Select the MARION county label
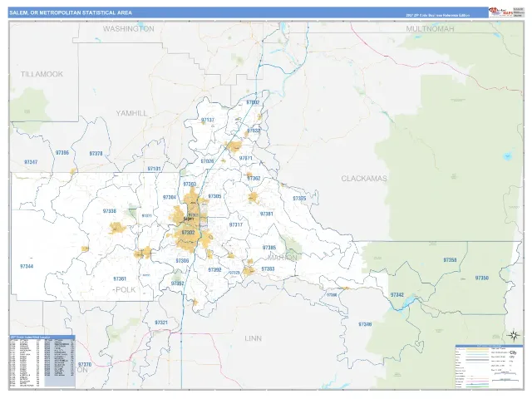 pos(283,258)
